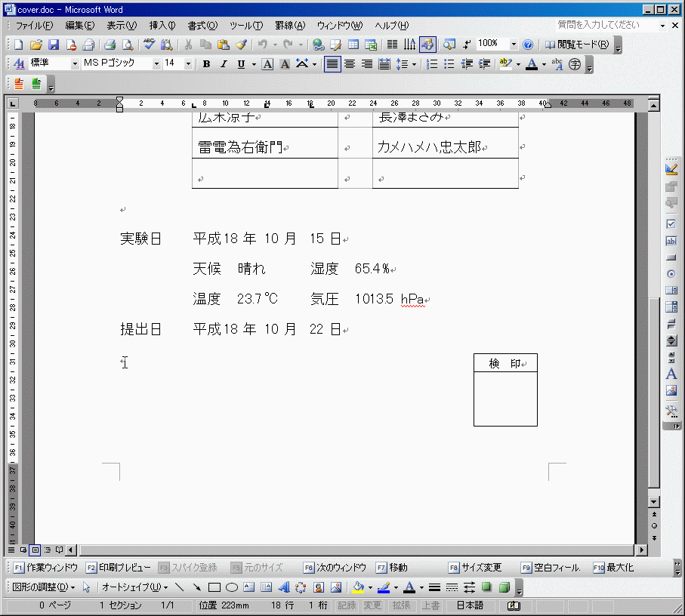This screenshot has height=616, width=685.
Task: Expand the font size 14 dropdown
Action: (188, 64)
